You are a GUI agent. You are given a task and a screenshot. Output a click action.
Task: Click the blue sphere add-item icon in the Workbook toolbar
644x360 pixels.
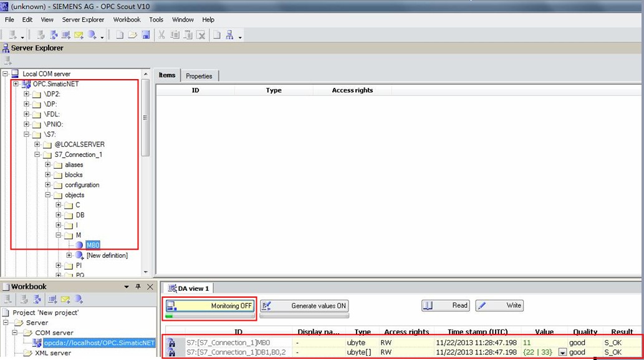[79, 299]
